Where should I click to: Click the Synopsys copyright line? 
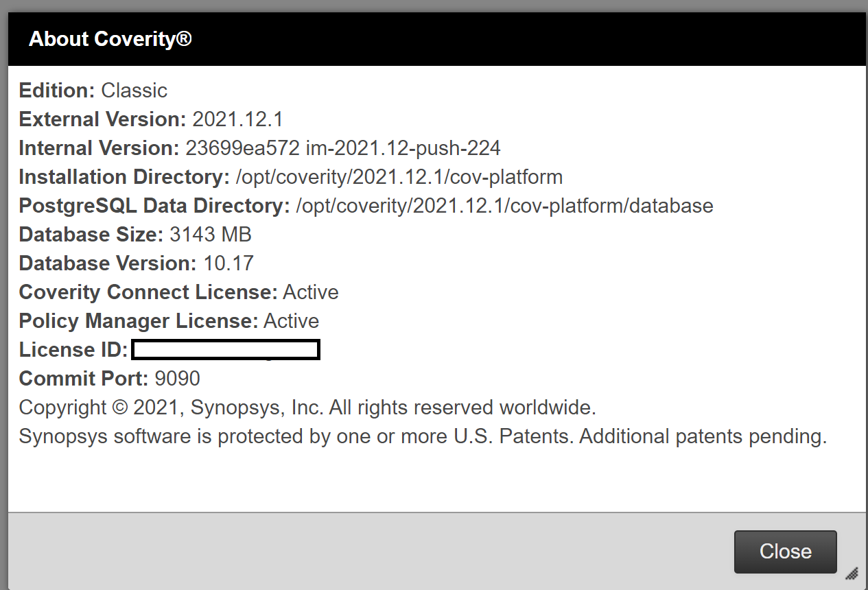(x=307, y=408)
